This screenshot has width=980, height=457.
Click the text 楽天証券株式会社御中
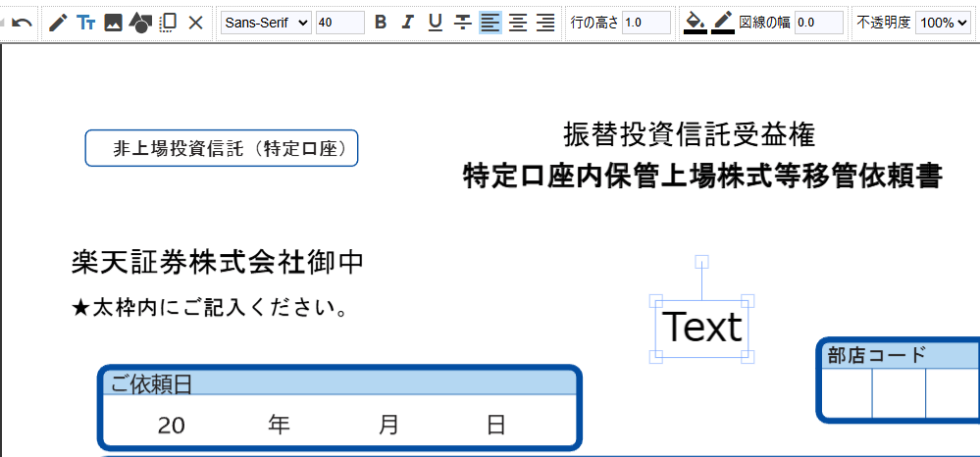tap(218, 262)
